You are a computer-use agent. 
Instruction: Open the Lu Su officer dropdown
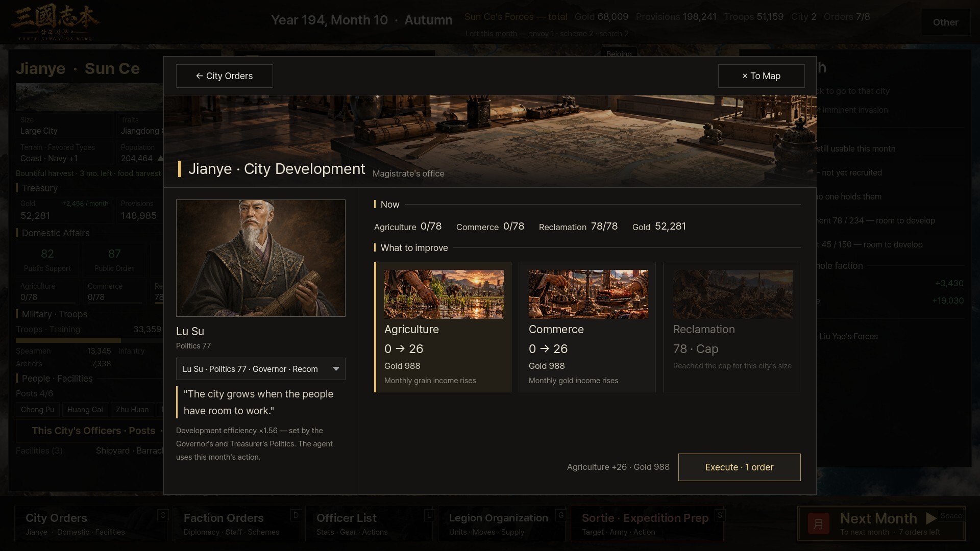[x=260, y=369]
